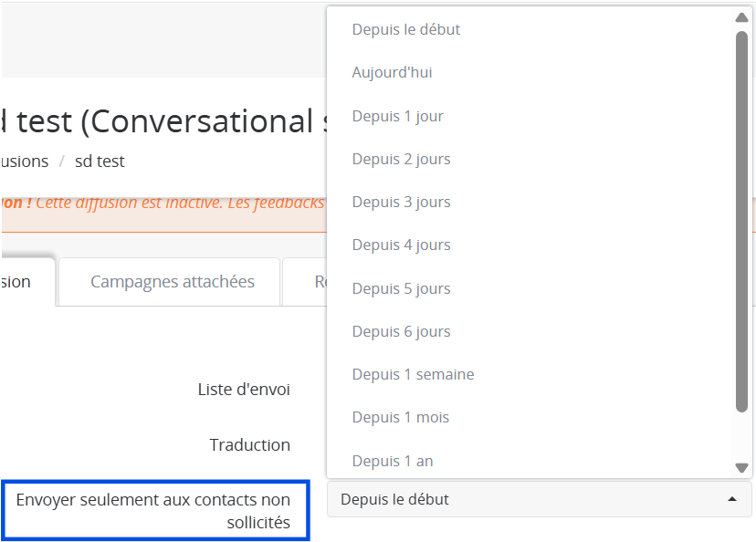756x542 pixels.
Task: Select 'Depuis 1 semaine' option
Action: coord(414,374)
